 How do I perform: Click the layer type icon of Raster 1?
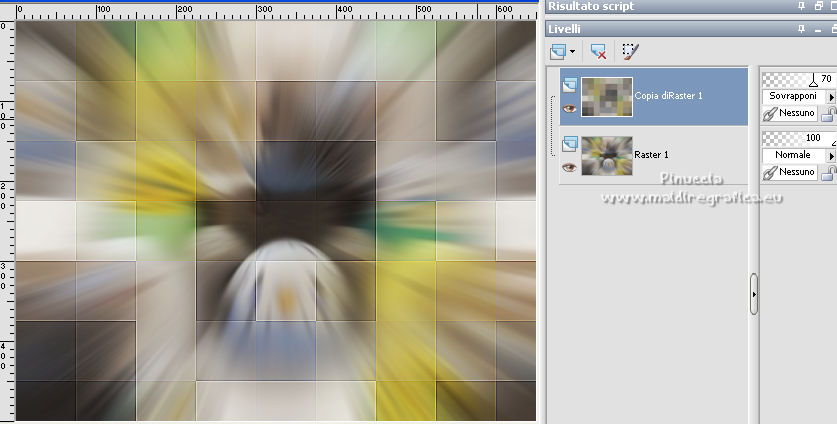[570, 144]
